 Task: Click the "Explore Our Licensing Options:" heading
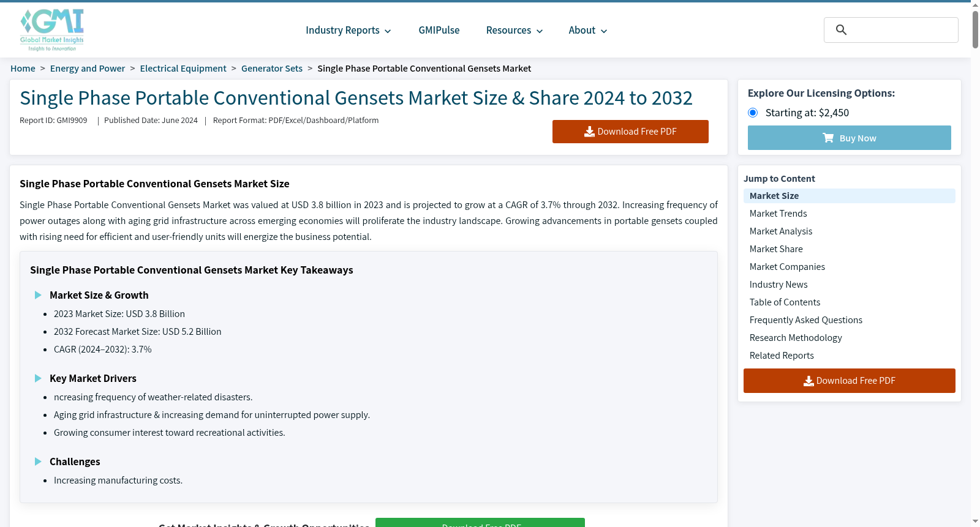tap(821, 93)
